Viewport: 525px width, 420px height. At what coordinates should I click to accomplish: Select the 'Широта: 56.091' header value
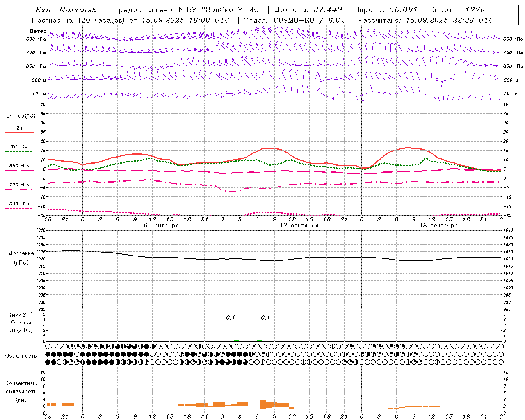385,10
